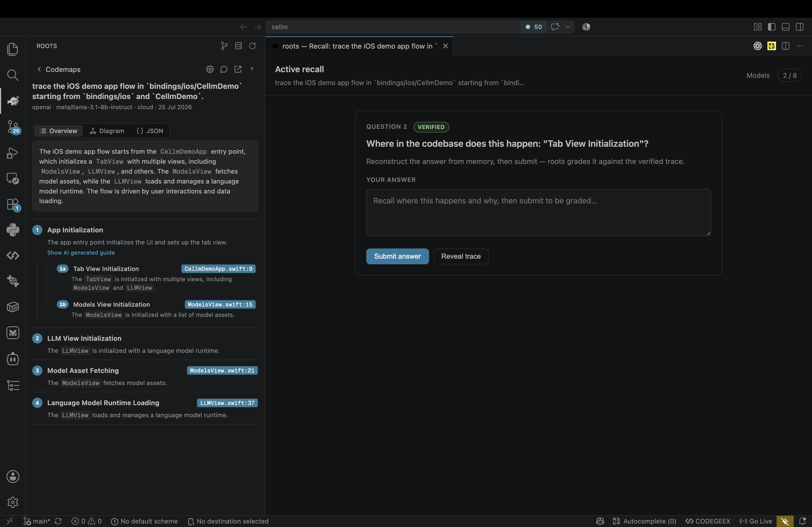This screenshot has height=527, width=812.
Task: Open the customize layout control
Action: (757, 27)
